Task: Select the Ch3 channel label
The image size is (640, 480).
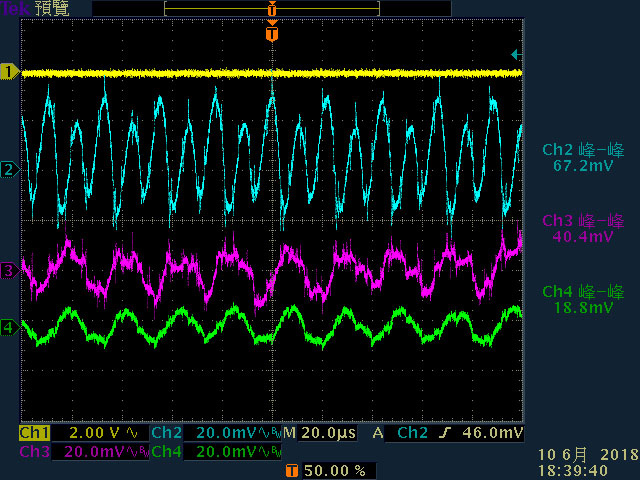Action: click(34, 452)
